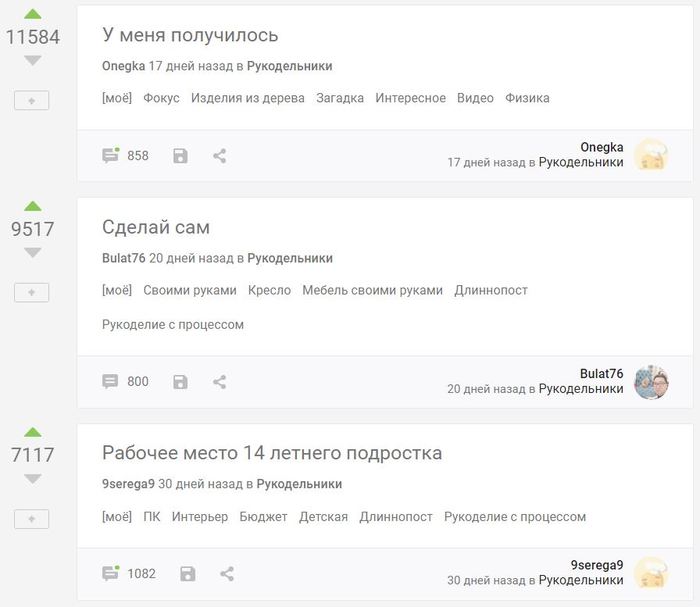
Task: Upvote the post "У меня получилось"
Action: tap(33, 14)
